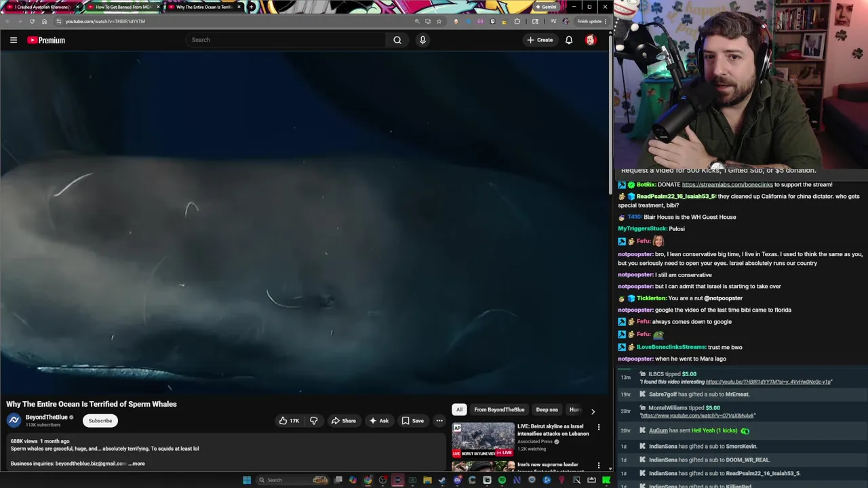Start voice search with the microphone icon
Image resolution: width=868 pixels, height=488 pixels.
tap(422, 40)
